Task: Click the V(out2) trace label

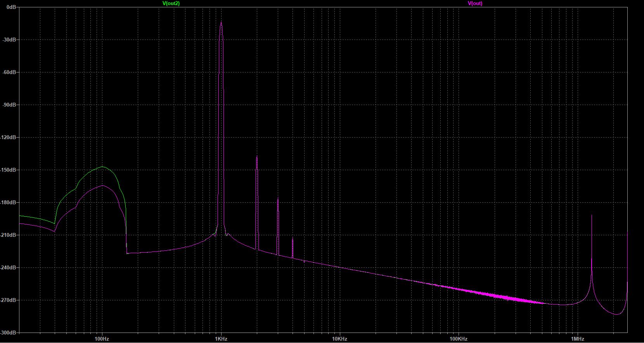Action: tap(171, 3)
